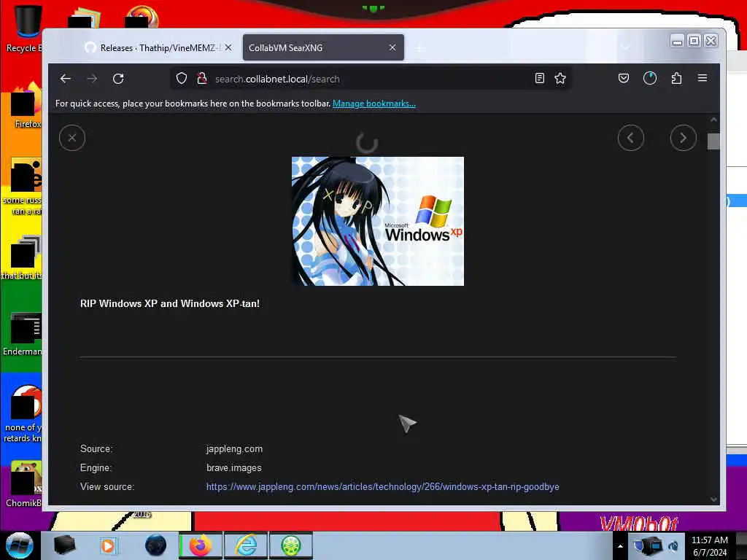This screenshot has width=747, height=560.
Task: Show previous image result arrow
Action: click(631, 138)
